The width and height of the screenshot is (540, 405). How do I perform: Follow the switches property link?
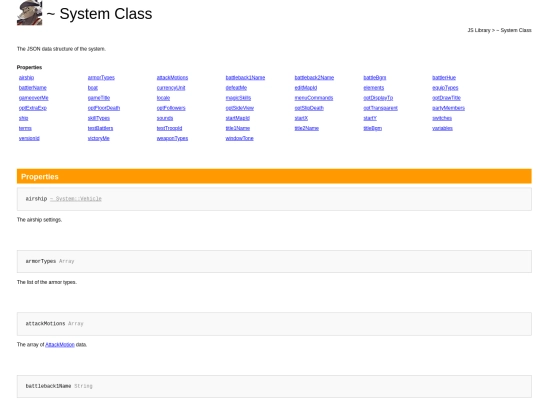[x=442, y=118]
